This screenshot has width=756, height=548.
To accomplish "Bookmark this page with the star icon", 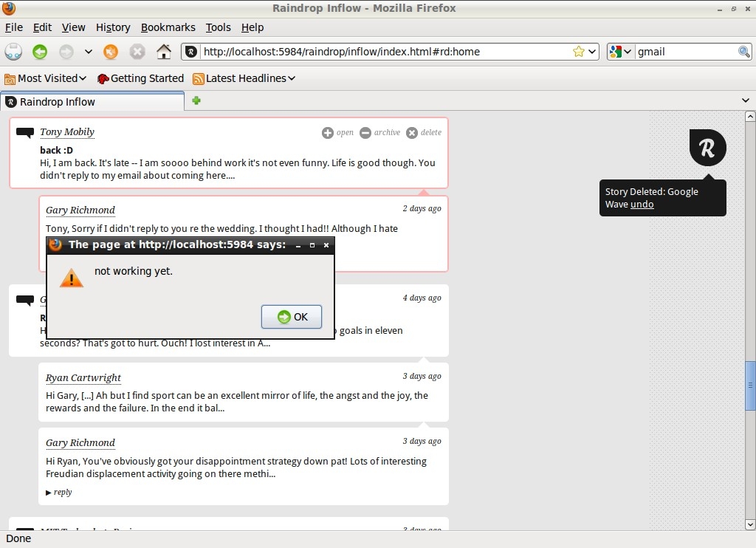I will [x=579, y=52].
